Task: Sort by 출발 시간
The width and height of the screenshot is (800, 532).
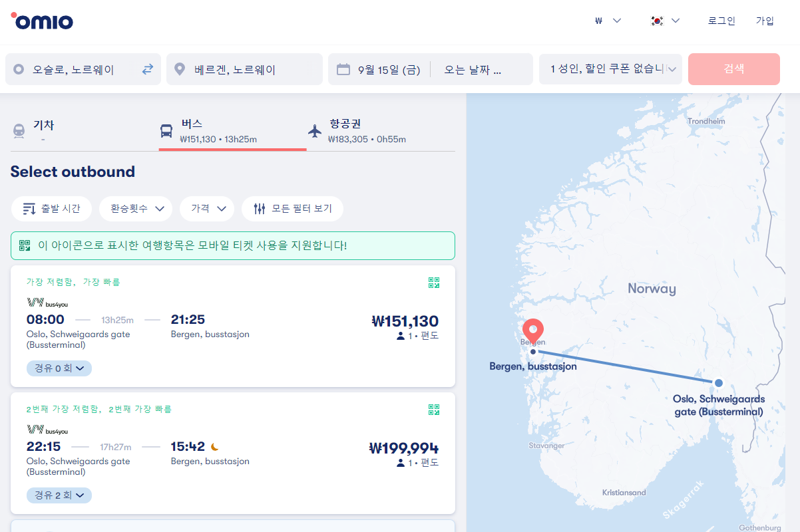Action: 51,209
